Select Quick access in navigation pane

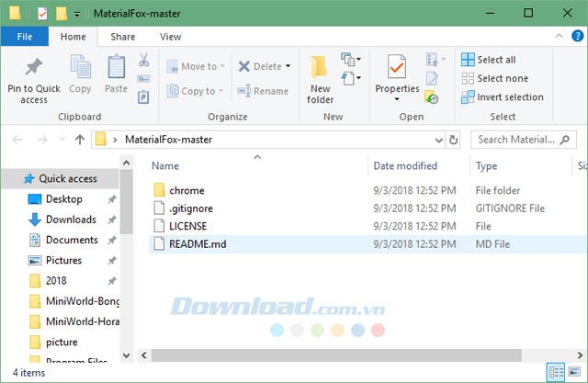(60, 178)
